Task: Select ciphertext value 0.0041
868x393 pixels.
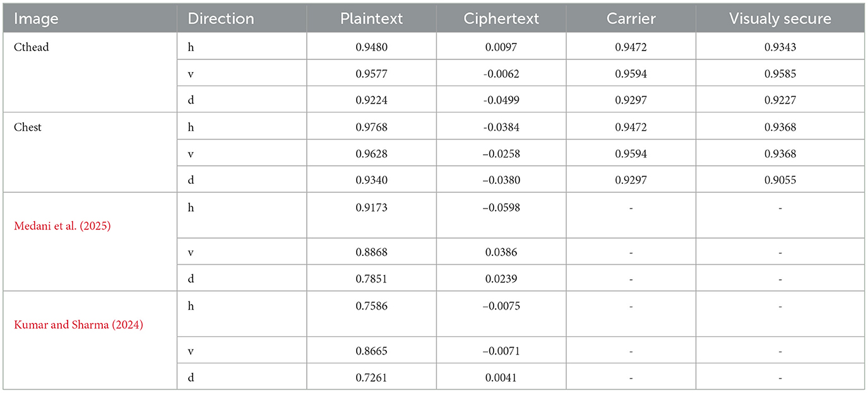Action: coord(501,377)
